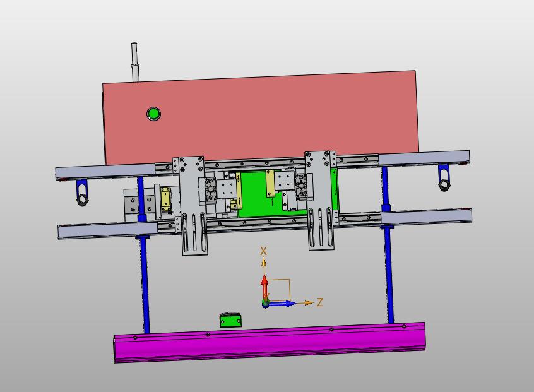Viewport: 534px width, 392px height.
Task: Select the red X-axis arrow of the triad
Action: [264, 287]
